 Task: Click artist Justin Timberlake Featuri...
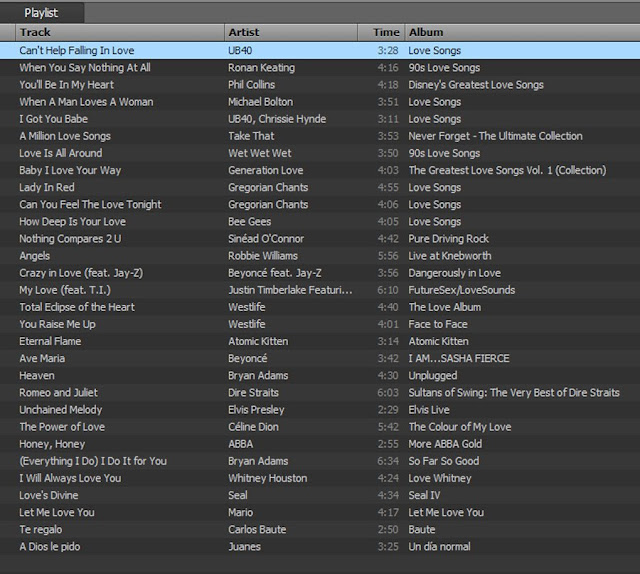(x=290, y=290)
